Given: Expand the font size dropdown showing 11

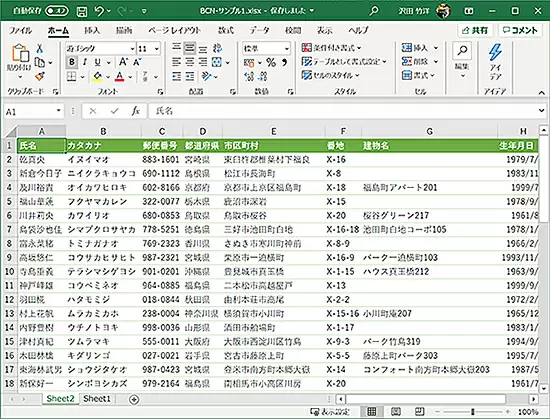Looking at the screenshot, I should [157, 48].
